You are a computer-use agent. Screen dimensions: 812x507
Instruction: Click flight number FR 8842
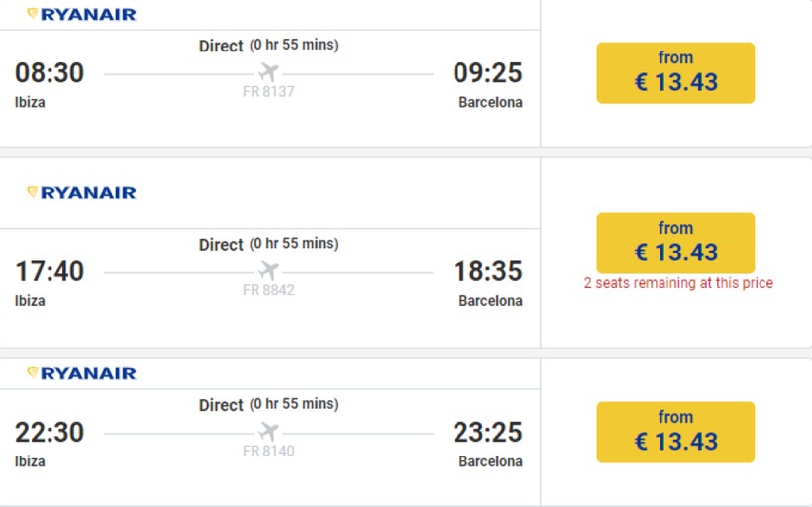(x=268, y=290)
